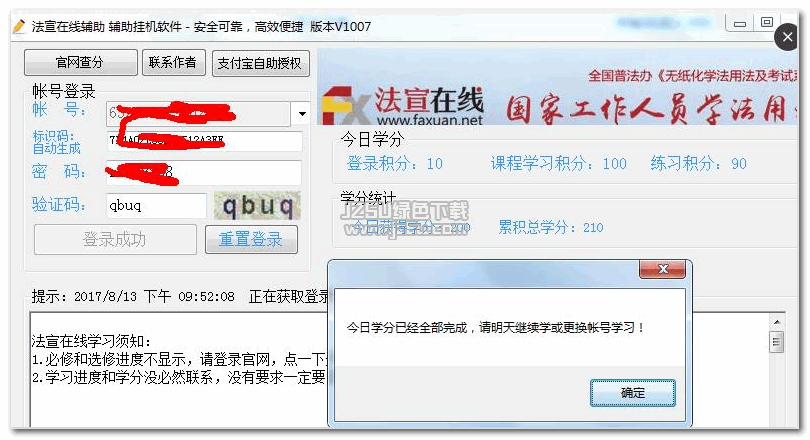Confirm the dialog with 确定 button
Viewport: 810px width, 440px height.
point(632,393)
